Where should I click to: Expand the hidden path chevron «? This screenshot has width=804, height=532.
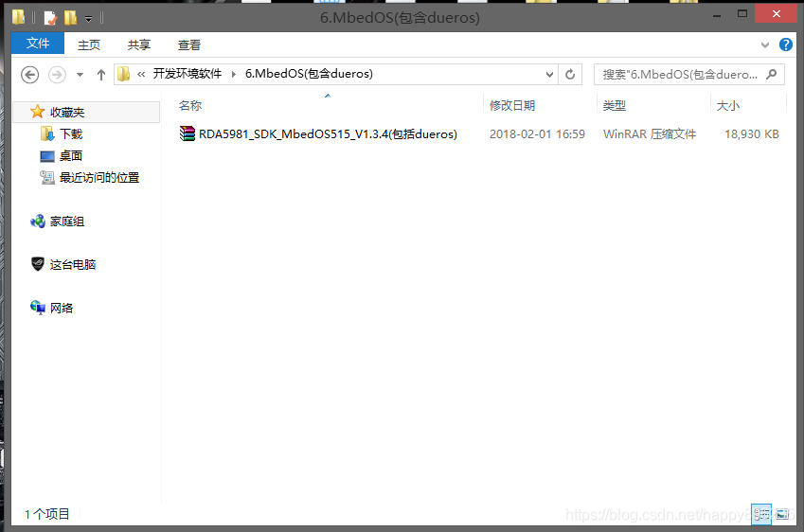(141, 75)
